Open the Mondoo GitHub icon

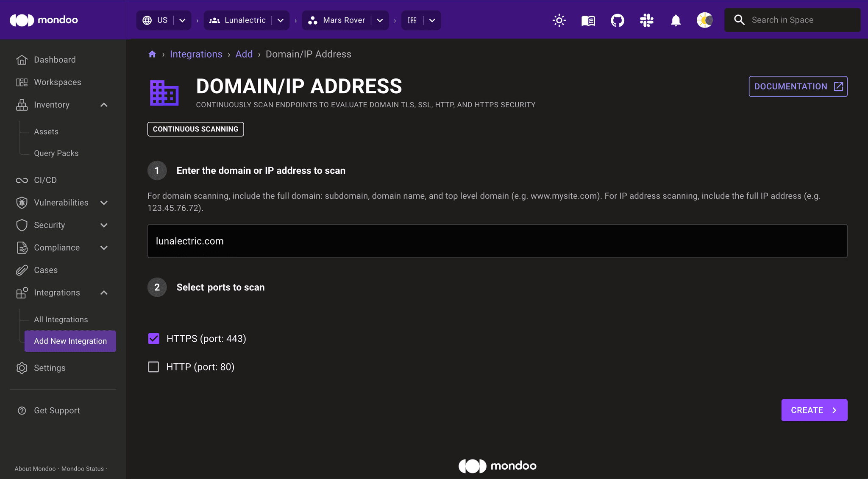point(617,20)
